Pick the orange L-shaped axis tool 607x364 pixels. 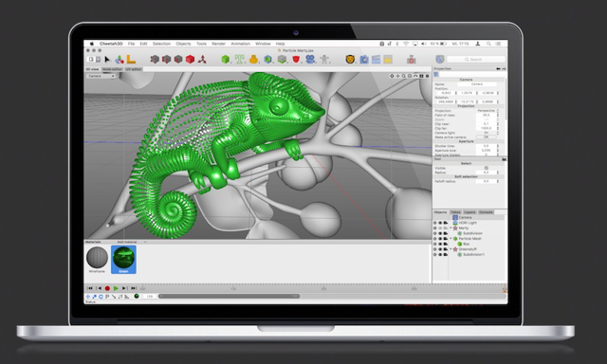pos(131,59)
